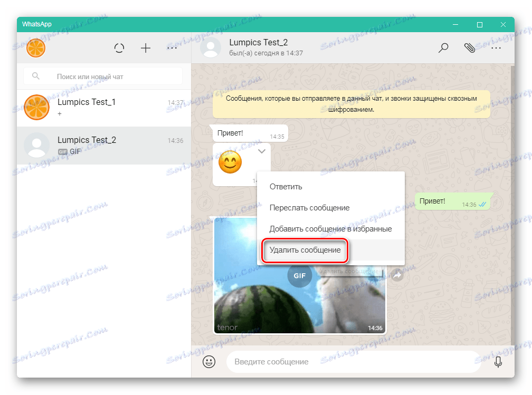Click the microphone voice message icon
The width and height of the screenshot is (532, 395).
click(x=498, y=362)
